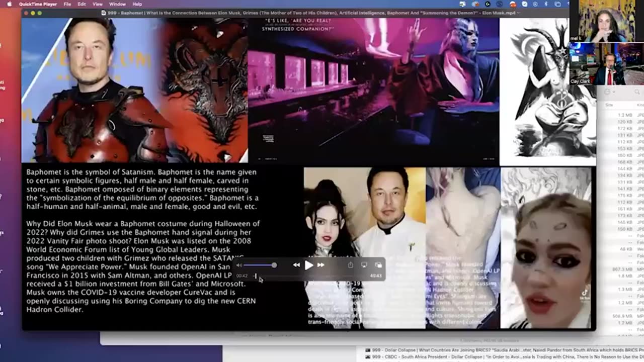The width and height of the screenshot is (644, 362).
Task: Click the 40:43 remaining time label
Action: [x=375, y=276]
